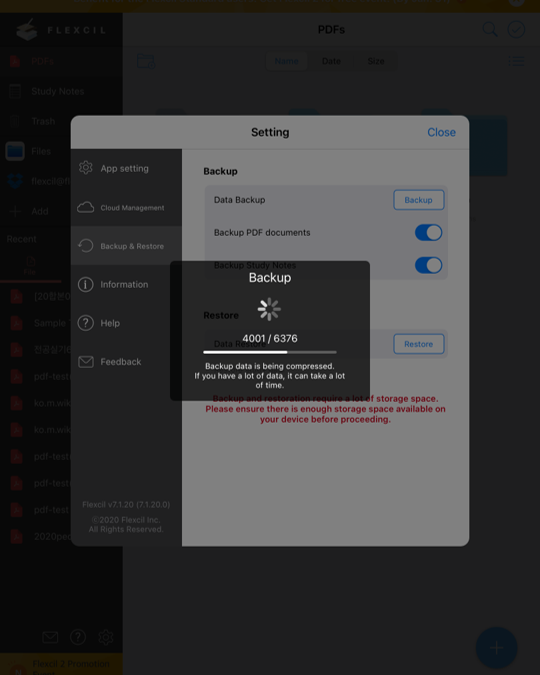540x675 pixels.
Task: Click the new folder icon
Action: pyautogui.click(x=146, y=61)
